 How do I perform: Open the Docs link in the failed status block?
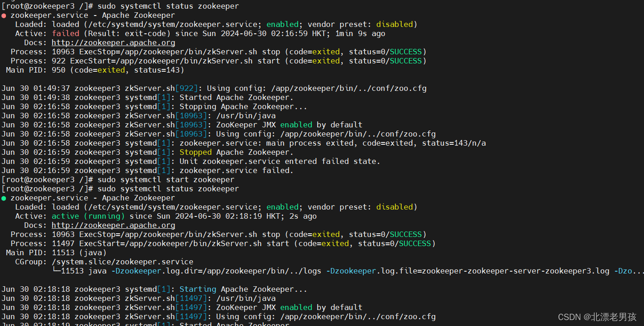[x=113, y=42]
